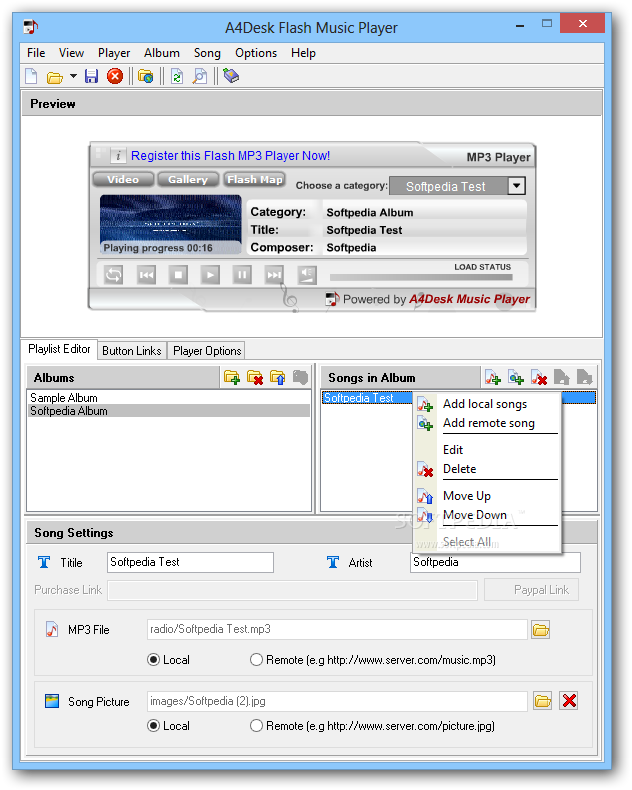
Task: Click Register this Flash MP3 Player Now link
Action: click(x=230, y=156)
